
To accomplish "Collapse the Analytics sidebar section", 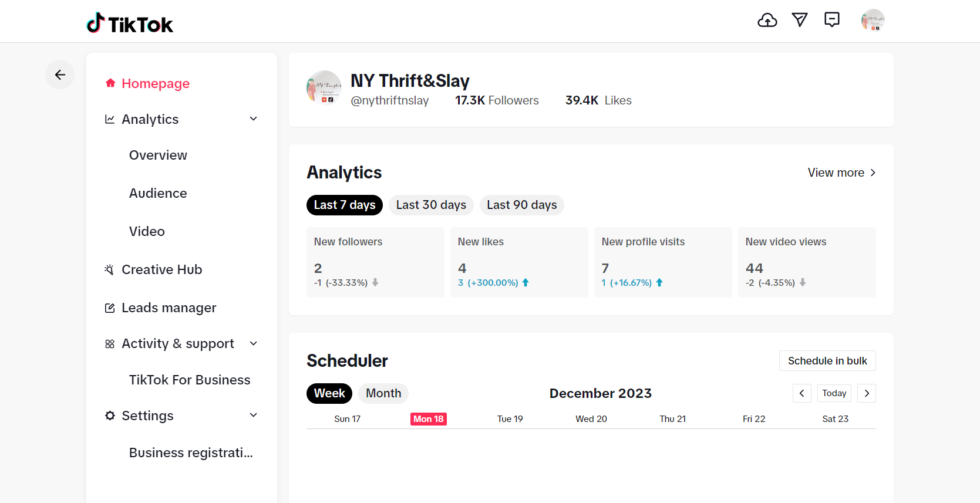I will (x=254, y=119).
